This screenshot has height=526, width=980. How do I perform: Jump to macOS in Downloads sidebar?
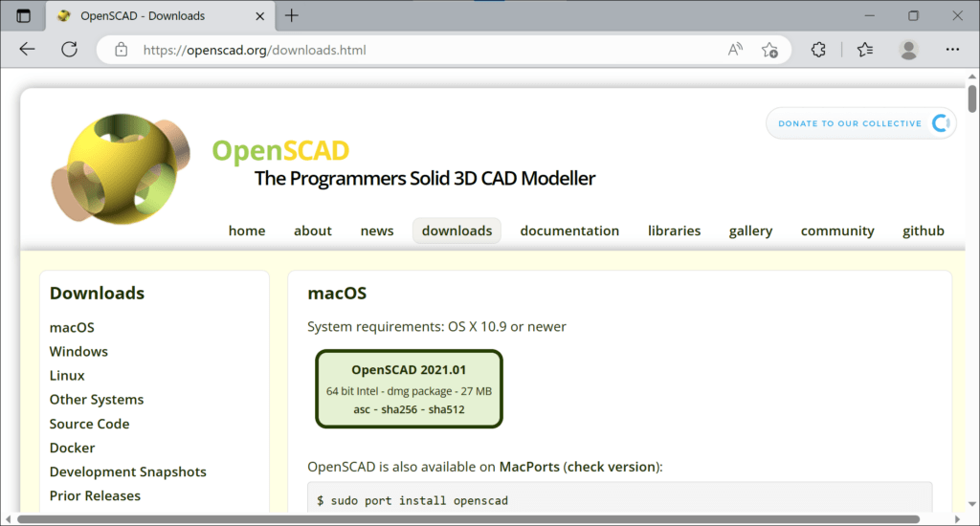[72, 327]
